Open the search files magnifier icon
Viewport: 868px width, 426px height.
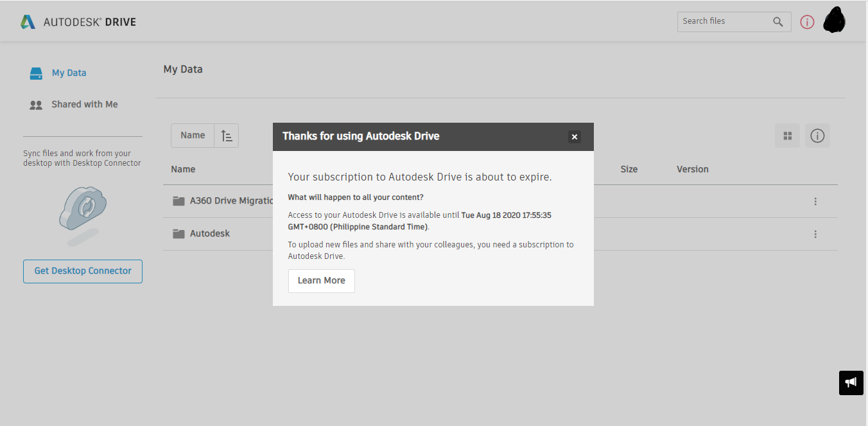pyautogui.click(x=778, y=21)
